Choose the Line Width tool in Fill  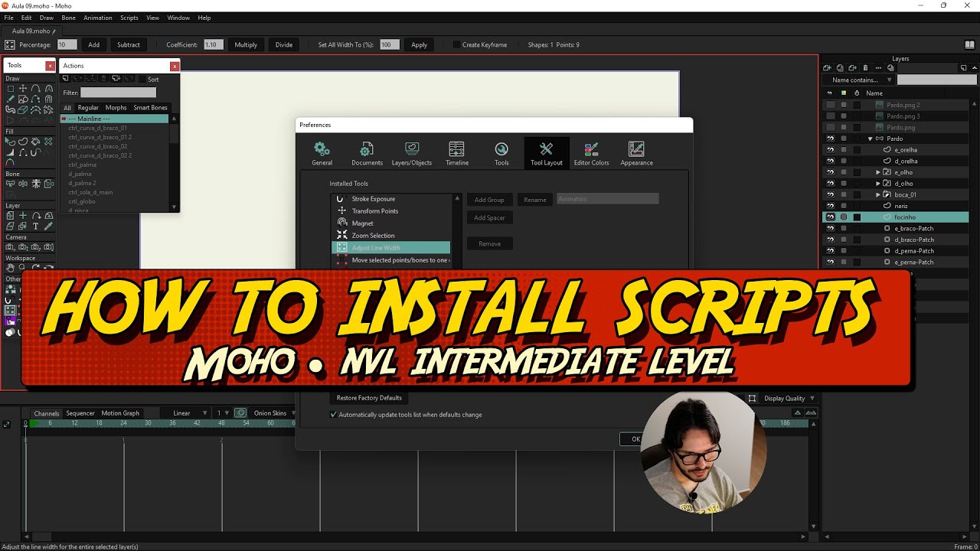coord(10,152)
